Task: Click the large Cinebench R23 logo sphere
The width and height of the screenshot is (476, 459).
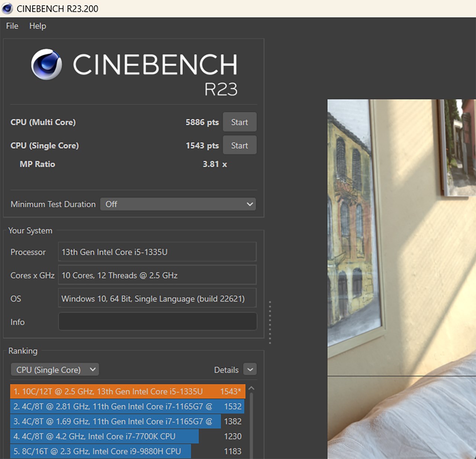Action: [x=46, y=64]
